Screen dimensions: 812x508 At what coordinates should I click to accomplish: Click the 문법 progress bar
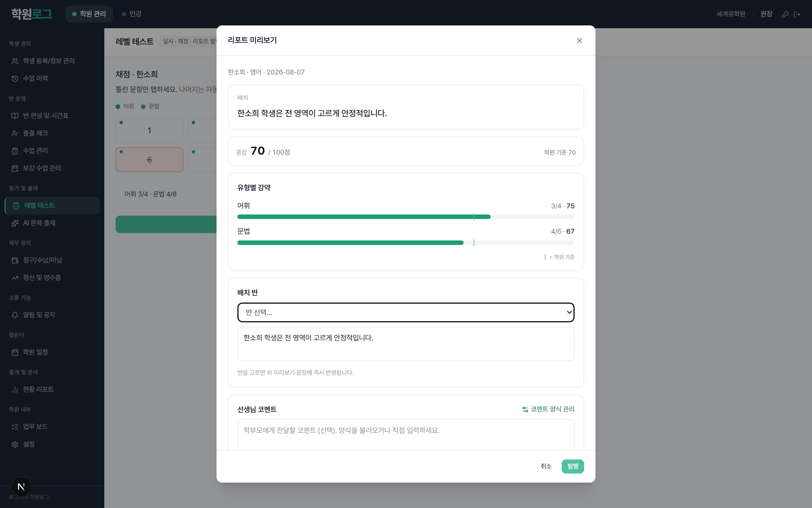[406, 243]
